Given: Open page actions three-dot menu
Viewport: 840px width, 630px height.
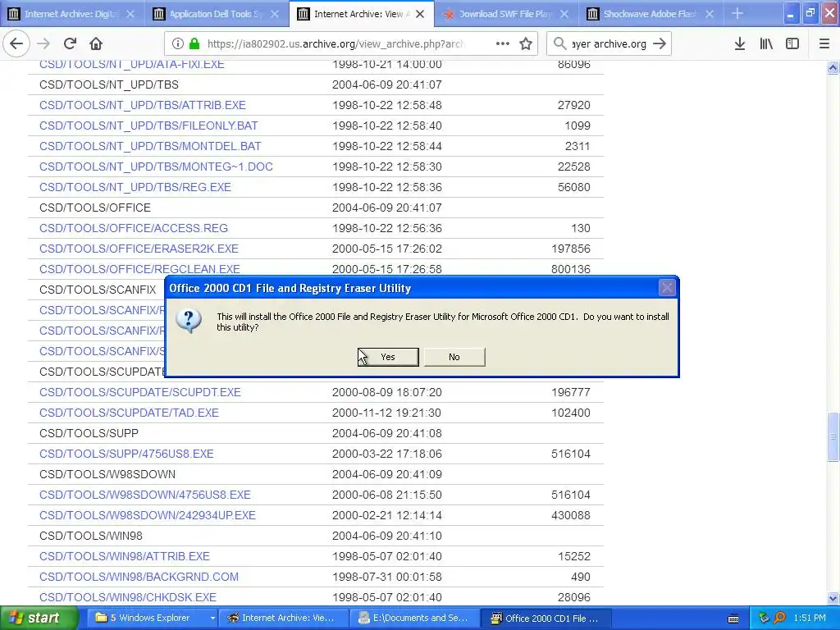Looking at the screenshot, I should click(x=503, y=44).
